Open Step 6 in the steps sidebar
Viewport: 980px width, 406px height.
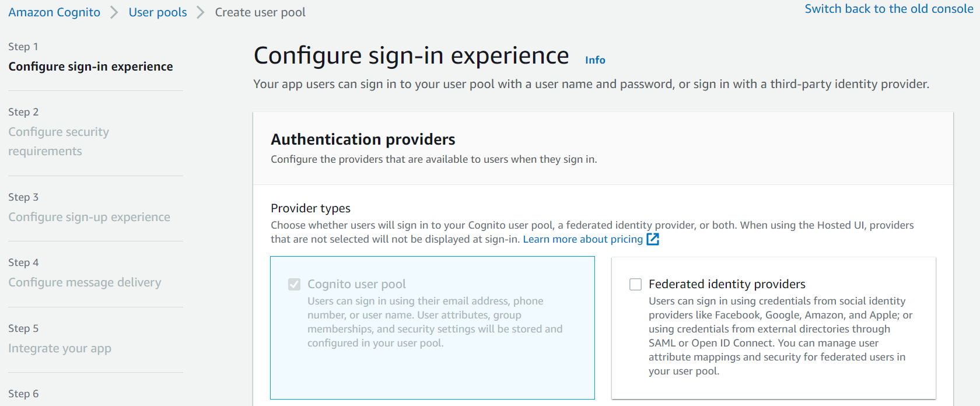[23, 393]
